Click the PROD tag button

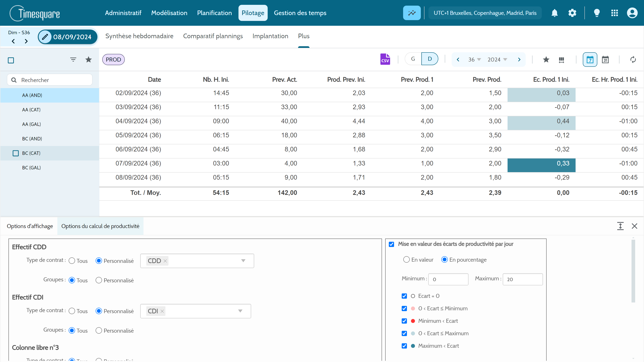(x=113, y=60)
